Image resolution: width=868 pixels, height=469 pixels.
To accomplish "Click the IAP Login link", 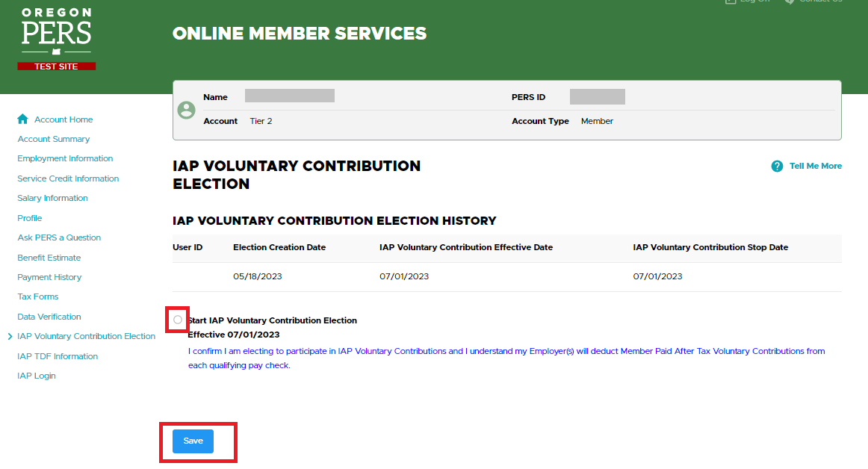I will point(37,376).
